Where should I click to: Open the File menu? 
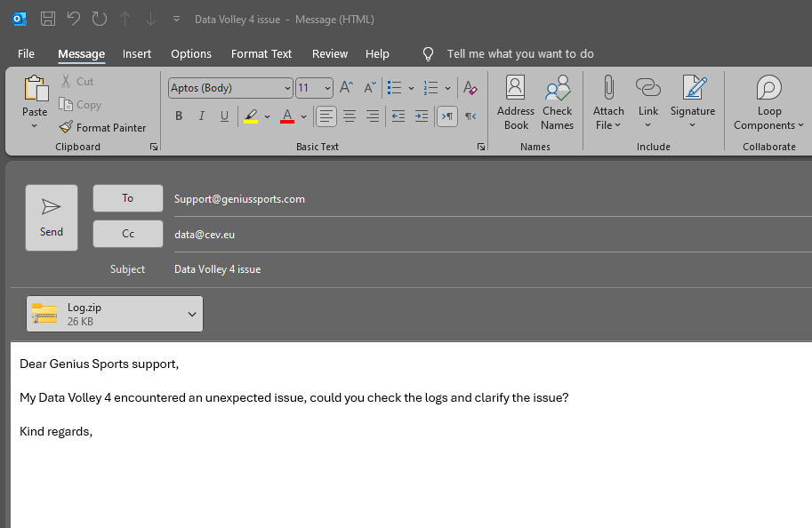pos(26,54)
